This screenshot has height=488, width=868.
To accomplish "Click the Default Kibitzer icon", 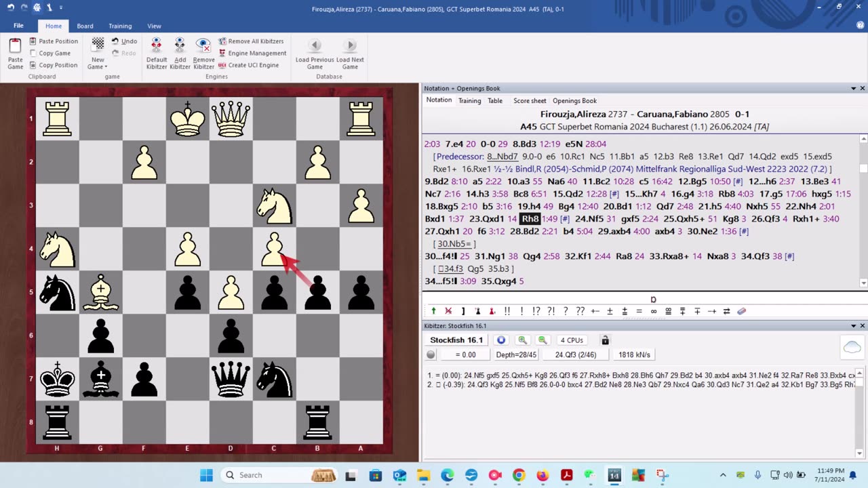I will tap(157, 54).
